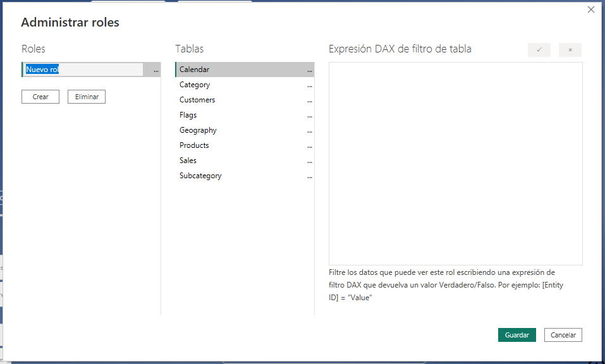605x364 pixels.
Task: Expand the options menu for Products table
Action: pos(310,146)
